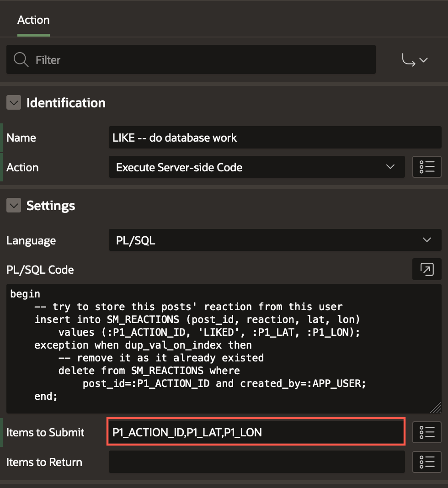Click the Language label
This screenshot has width=448, height=488.
31,240
